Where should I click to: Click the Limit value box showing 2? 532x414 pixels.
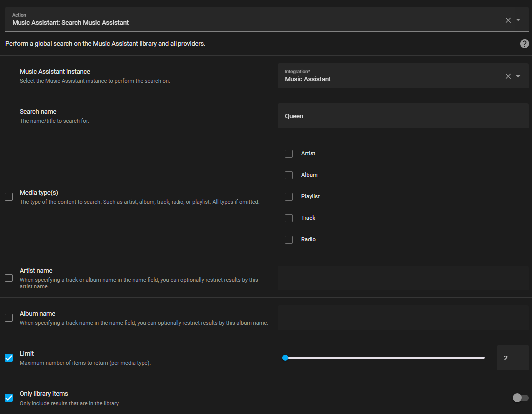(513, 357)
